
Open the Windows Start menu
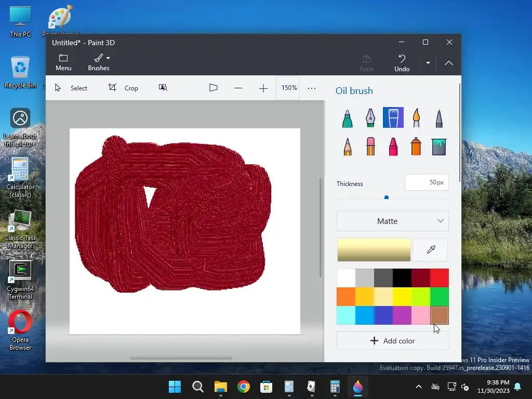(x=175, y=387)
